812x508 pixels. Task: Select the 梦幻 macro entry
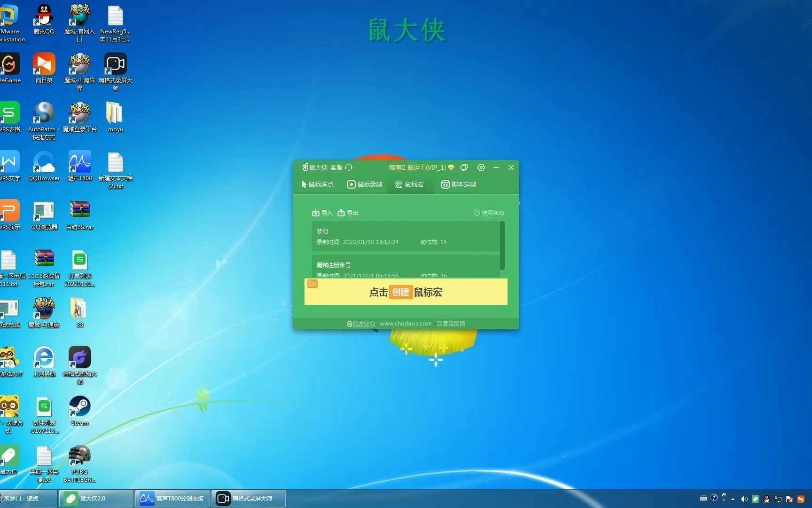[406, 237]
